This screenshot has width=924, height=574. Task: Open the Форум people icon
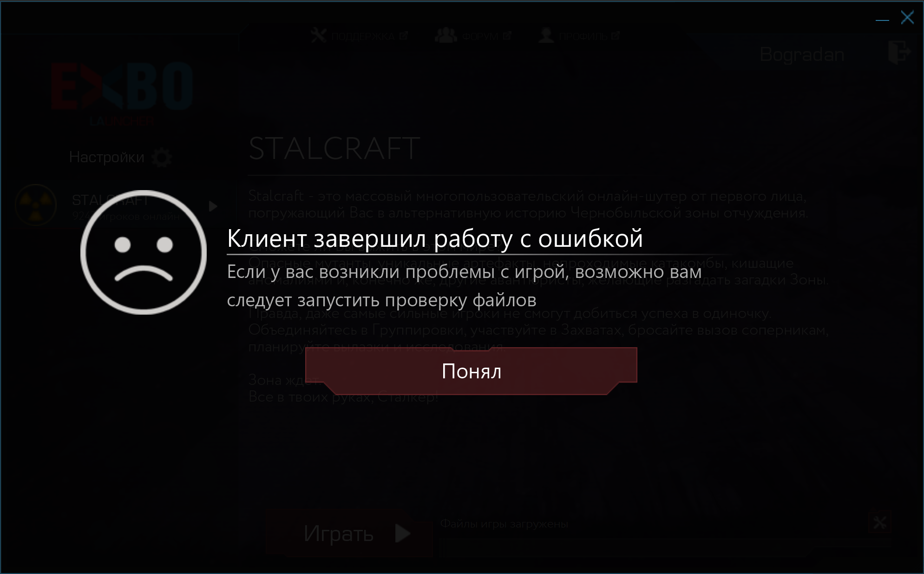pos(446,35)
